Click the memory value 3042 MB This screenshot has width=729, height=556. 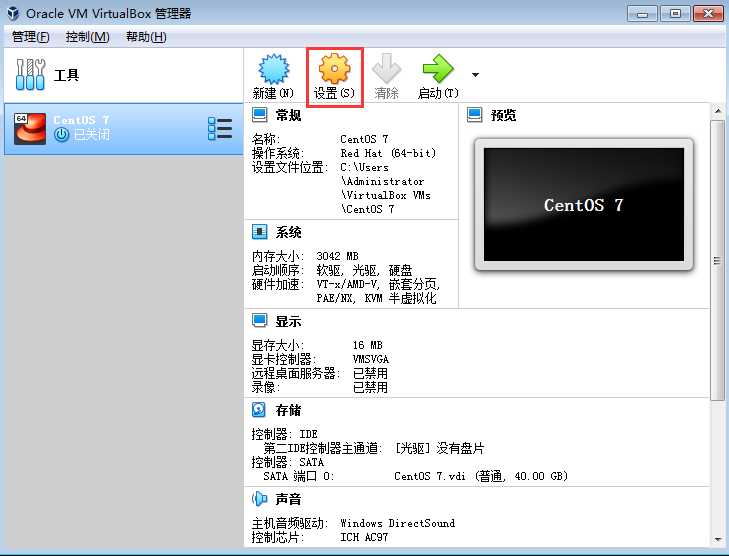337,256
